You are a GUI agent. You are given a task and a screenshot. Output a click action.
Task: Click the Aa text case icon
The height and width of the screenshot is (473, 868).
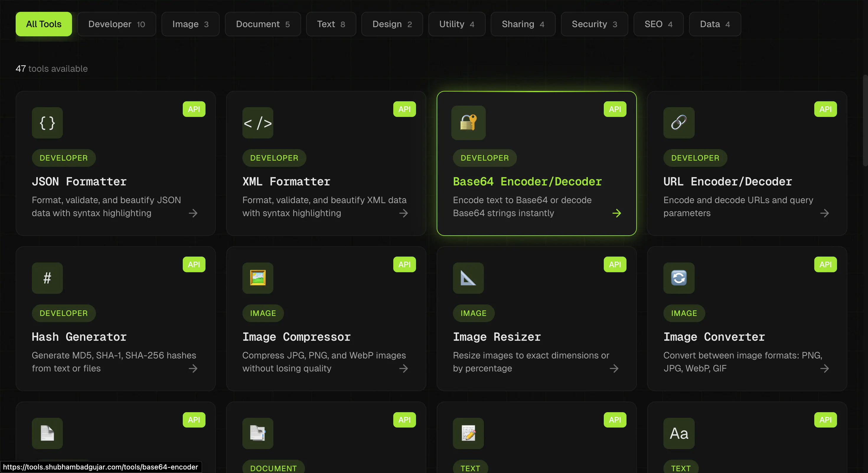679,433
